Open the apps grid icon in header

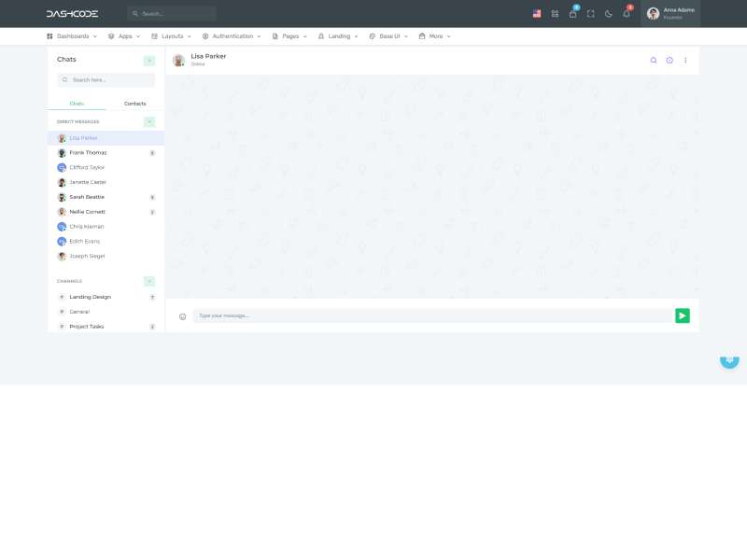coord(555,14)
